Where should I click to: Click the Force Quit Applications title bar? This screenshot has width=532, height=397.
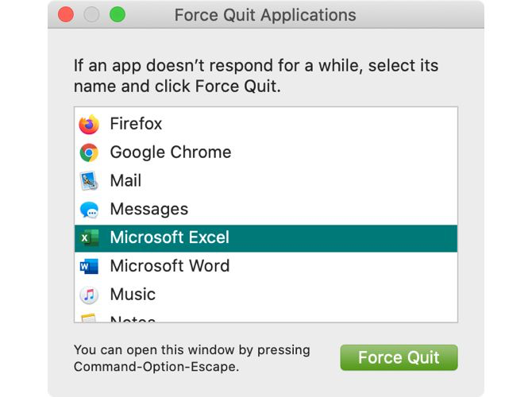[265, 15]
